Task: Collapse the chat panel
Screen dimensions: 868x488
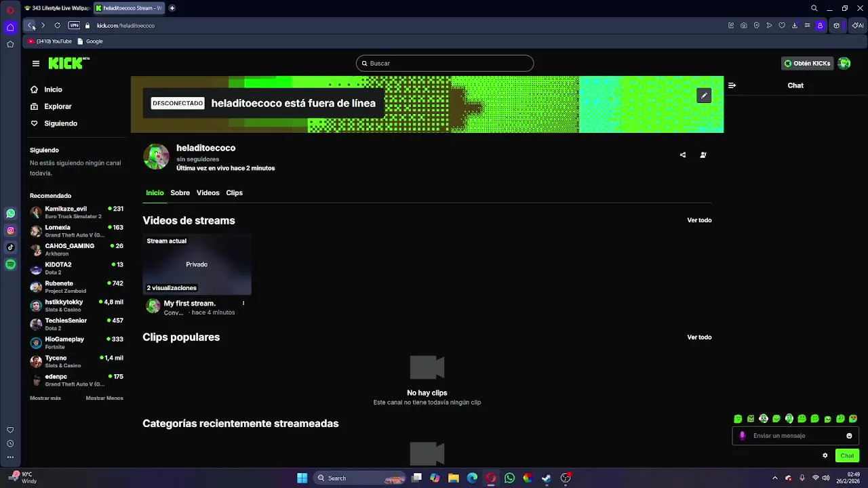Action: point(732,85)
